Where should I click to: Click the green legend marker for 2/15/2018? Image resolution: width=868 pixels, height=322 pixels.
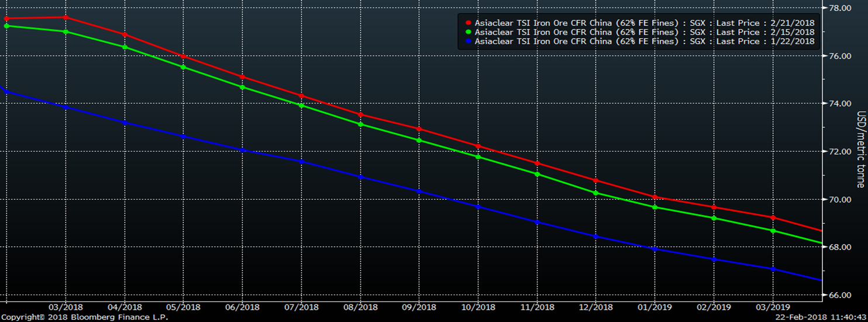click(468, 32)
